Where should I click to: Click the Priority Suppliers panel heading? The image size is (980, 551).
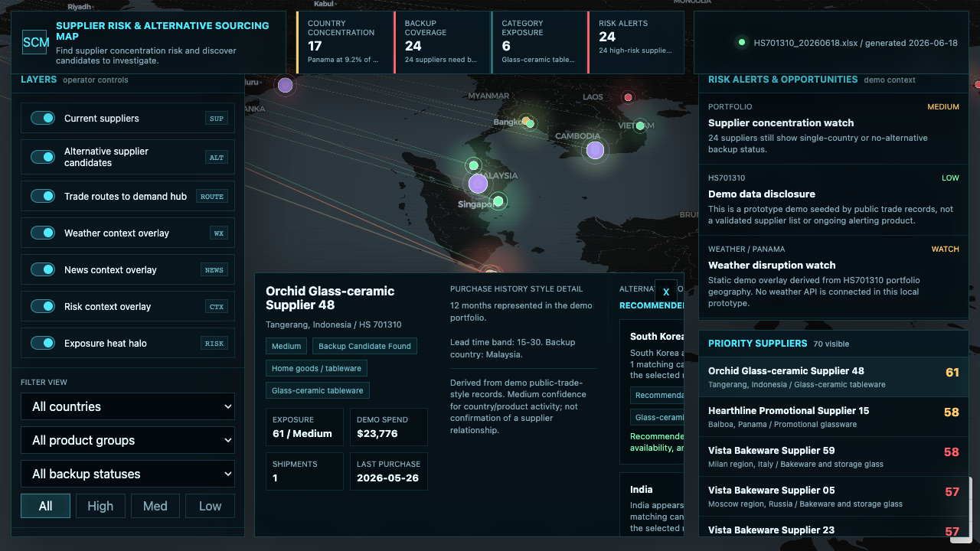pyautogui.click(x=757, y=344)
